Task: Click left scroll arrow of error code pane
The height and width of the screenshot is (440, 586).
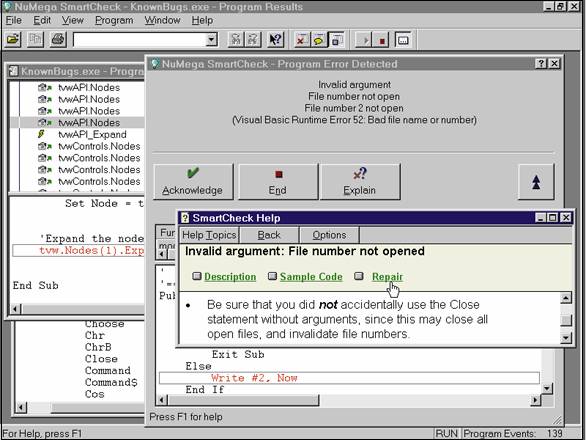Action: (x=161, y=400)
